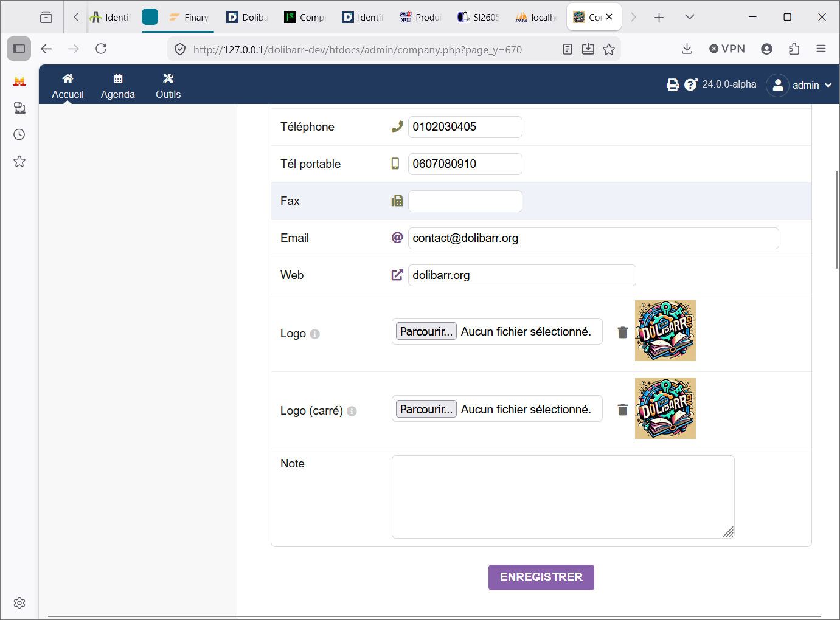Focus the Tél portable input field
840x620 pixels.
[465, 164]
